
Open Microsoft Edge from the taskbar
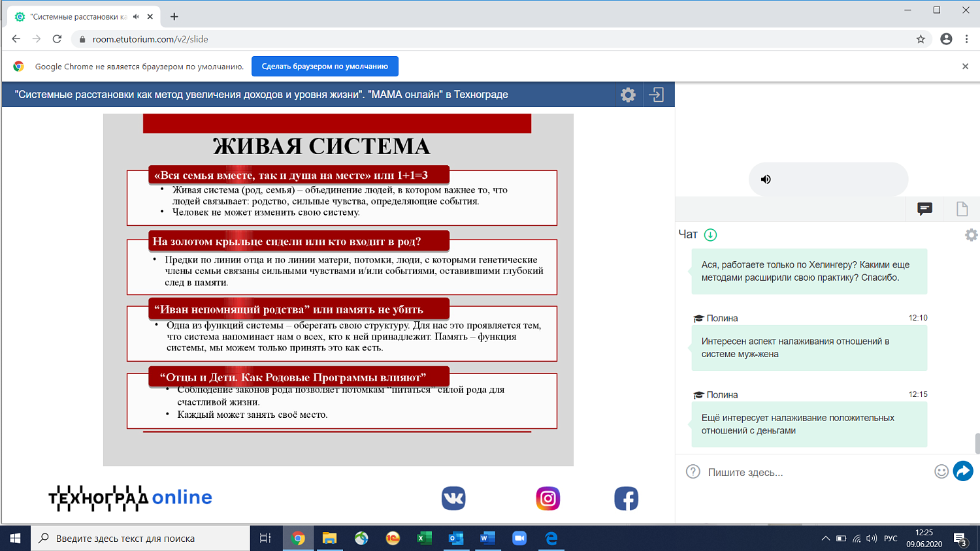point(551,539)
